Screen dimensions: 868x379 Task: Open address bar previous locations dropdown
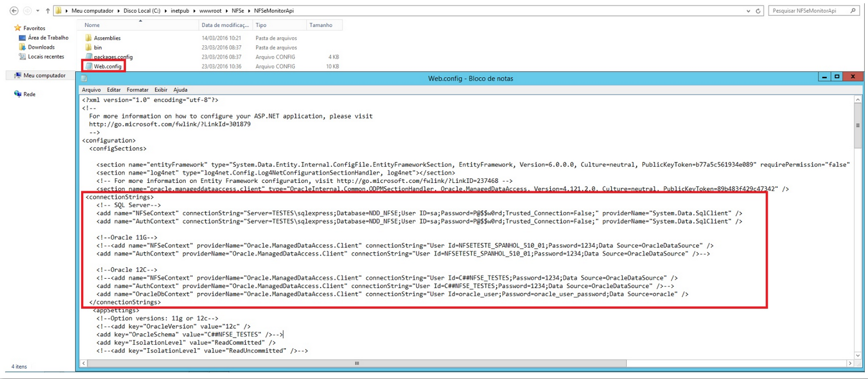click(x=748, y=11)
